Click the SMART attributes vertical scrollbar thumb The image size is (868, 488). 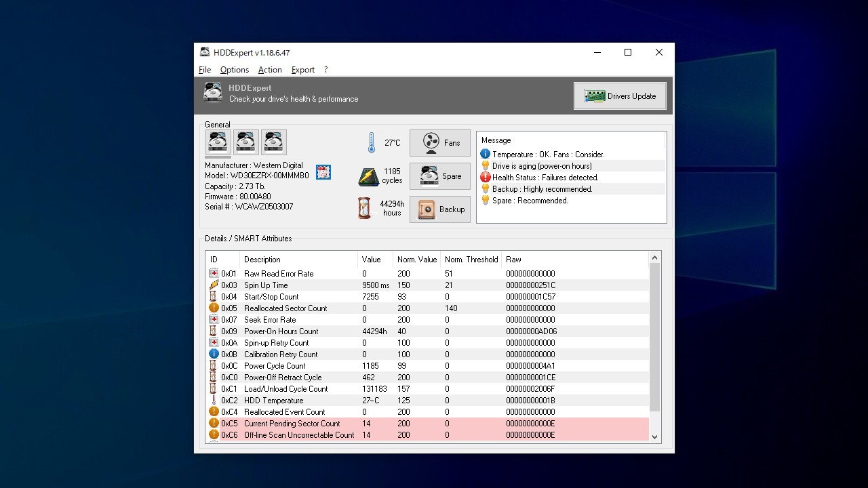[654, 337]
